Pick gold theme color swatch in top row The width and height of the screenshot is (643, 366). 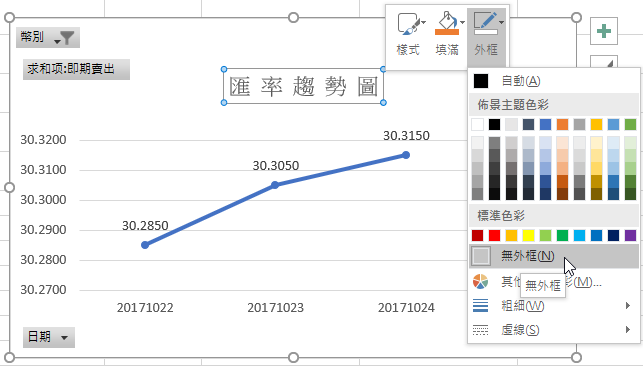click(x=596, y=125)
